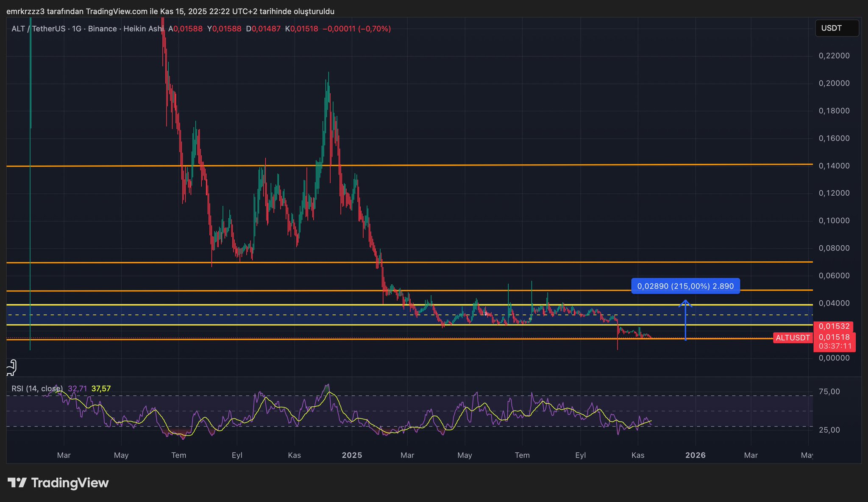The width and height of the screenshot is (868, 502).
Task: Click the TradingView logo
Action: pyautogui.click(x=58, y=483)
